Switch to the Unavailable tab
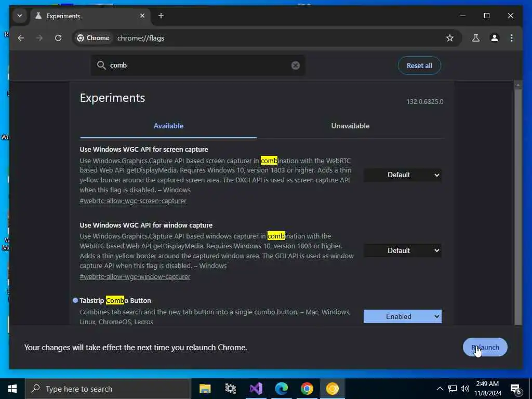Viewport: 532px width, 399px height. click(x=350, y=126)
